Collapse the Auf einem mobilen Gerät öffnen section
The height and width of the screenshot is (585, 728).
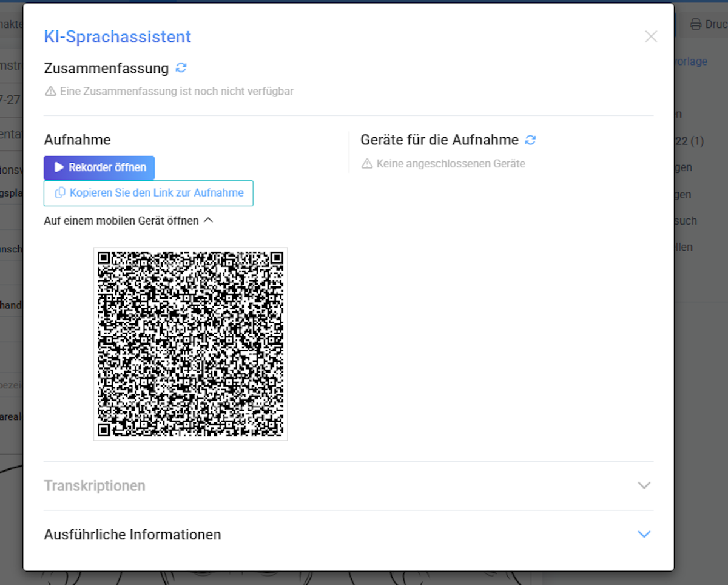(x=129, y=221)
